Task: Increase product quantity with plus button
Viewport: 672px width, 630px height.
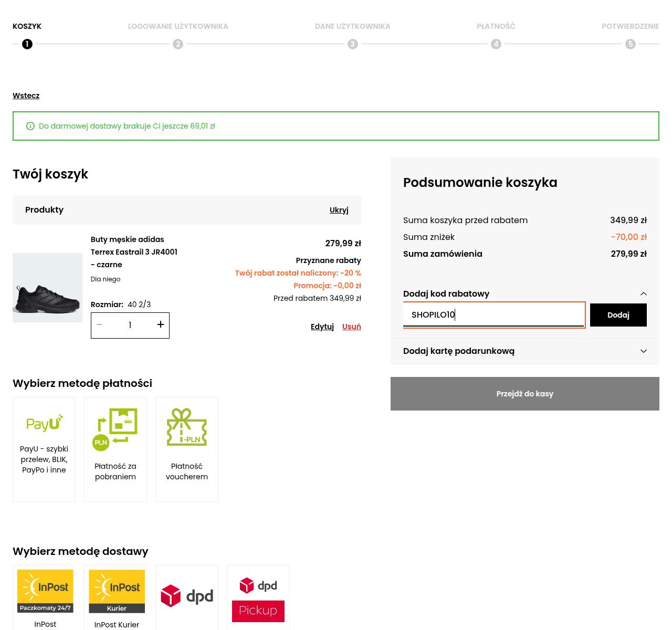Action: tap(161, 325)
